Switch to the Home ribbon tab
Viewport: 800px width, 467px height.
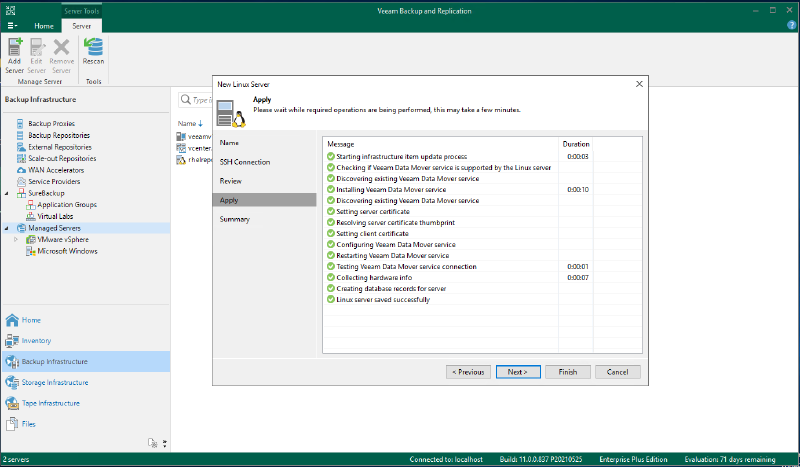[44, 26]
